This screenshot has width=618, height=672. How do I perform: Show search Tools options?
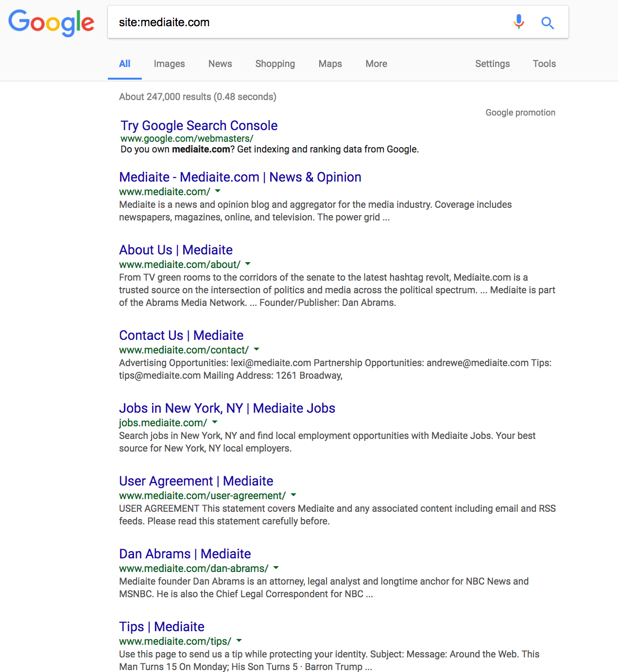click(x=544, y=64)
